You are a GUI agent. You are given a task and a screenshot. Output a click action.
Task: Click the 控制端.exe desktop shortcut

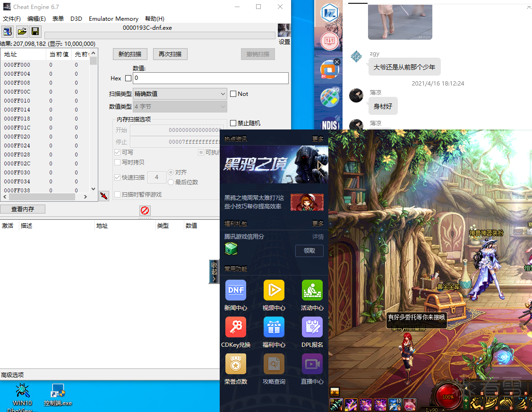pos(58,395)
